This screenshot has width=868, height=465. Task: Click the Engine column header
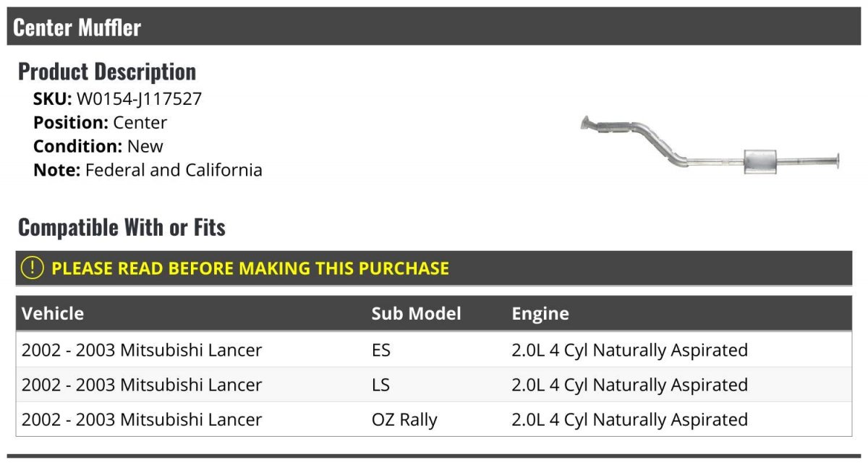coord(540,313)
